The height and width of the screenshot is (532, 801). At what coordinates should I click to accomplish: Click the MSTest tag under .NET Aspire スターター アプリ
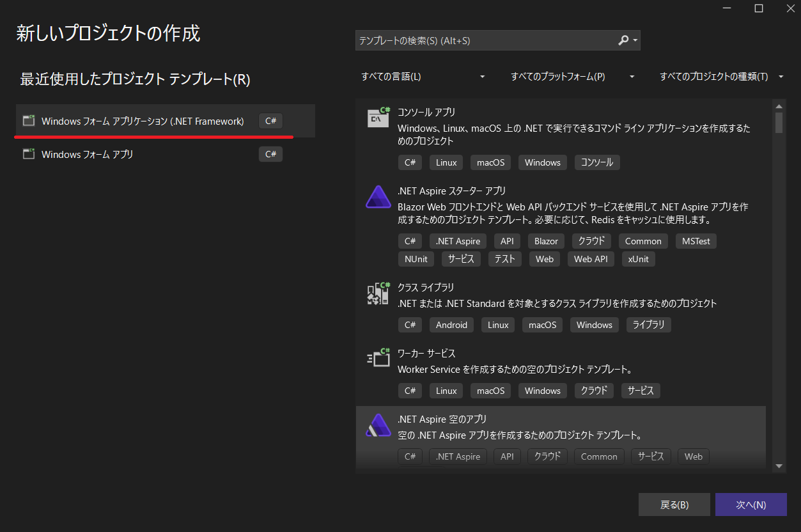click(x=696, y=240)
